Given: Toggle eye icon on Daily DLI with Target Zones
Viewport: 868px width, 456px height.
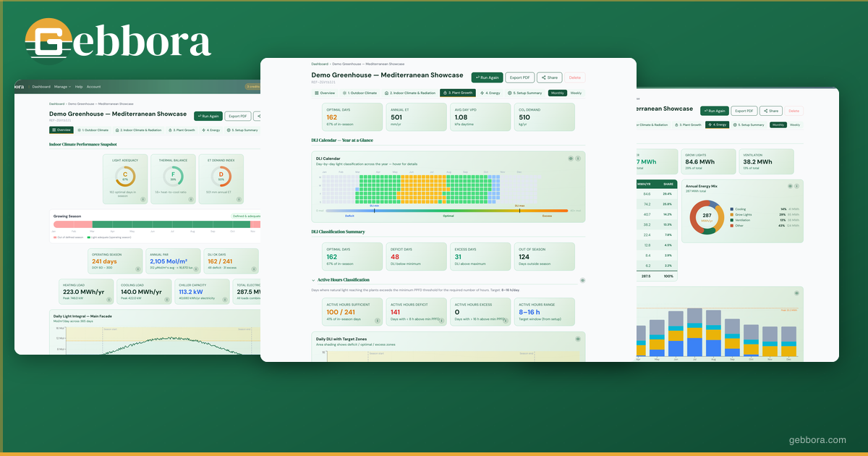Looking at the screenshot, I should [x=578, y=339].
